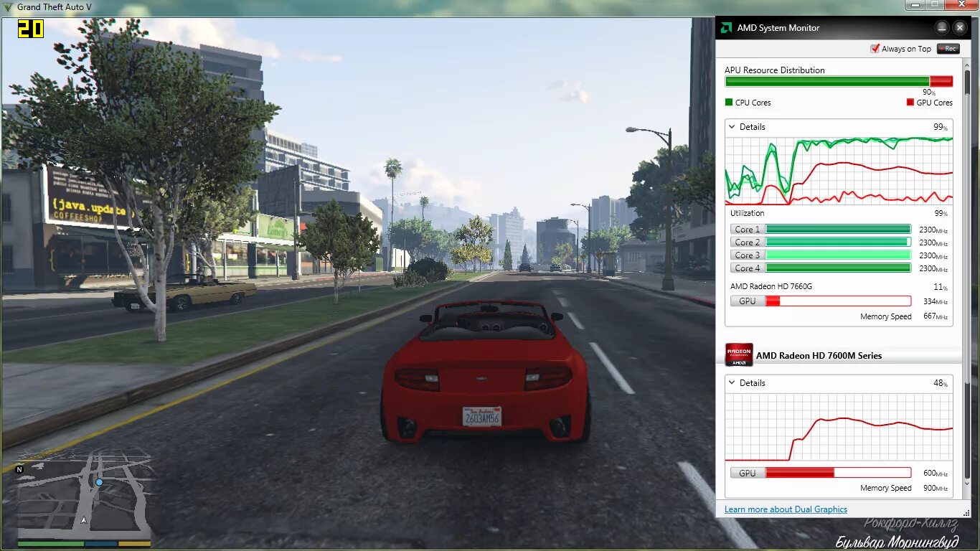Click the Core 2 label
The height and width of the screenshot is (551, 980).
748,242
